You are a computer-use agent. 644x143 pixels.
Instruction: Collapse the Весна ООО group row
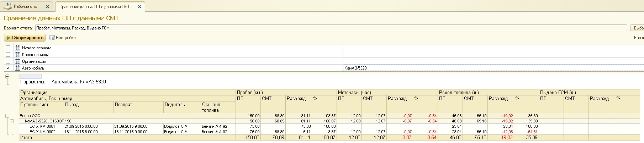coord(7,116)
